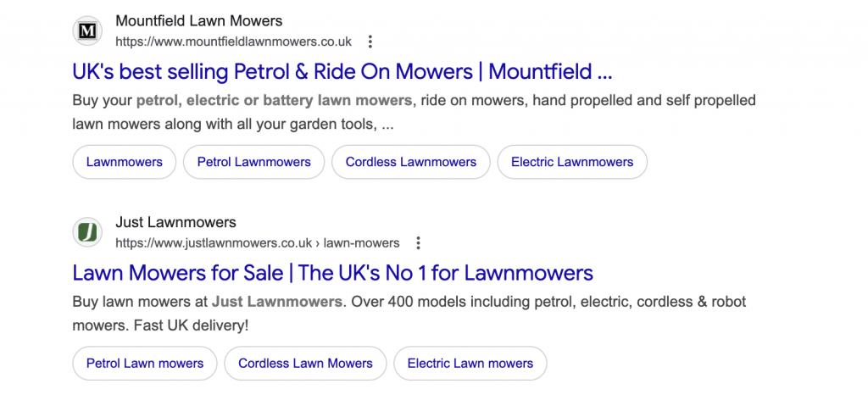Open 'Lawn Mowers for Sale' result title

point(332,273)
